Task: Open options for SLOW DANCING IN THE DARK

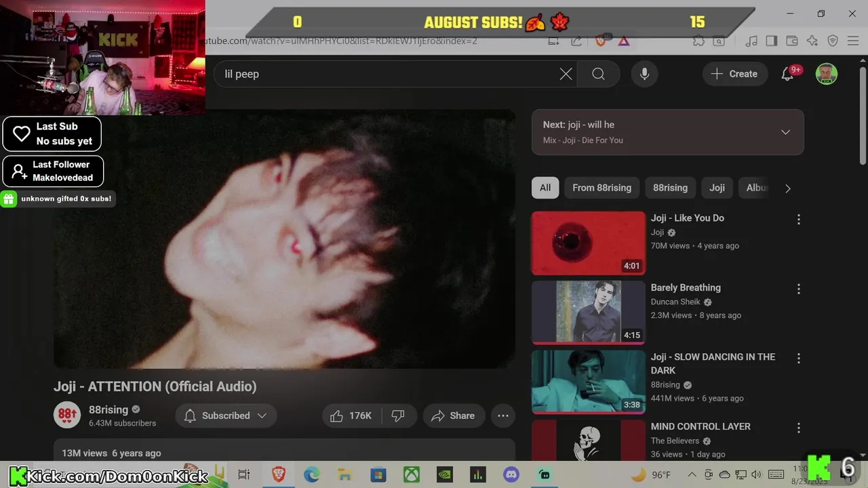Action: click(x=798, y=358)
